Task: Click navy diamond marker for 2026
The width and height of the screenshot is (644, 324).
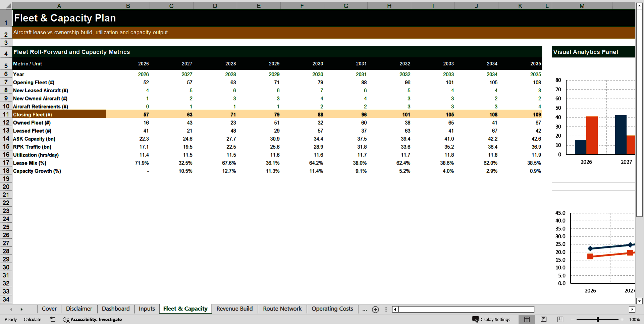Action: click(x=590, y=248)
